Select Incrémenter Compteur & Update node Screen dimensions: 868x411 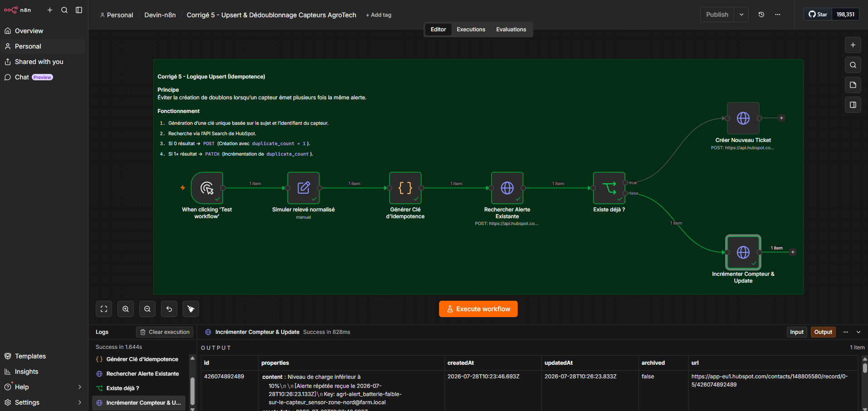tap(743, 252)
